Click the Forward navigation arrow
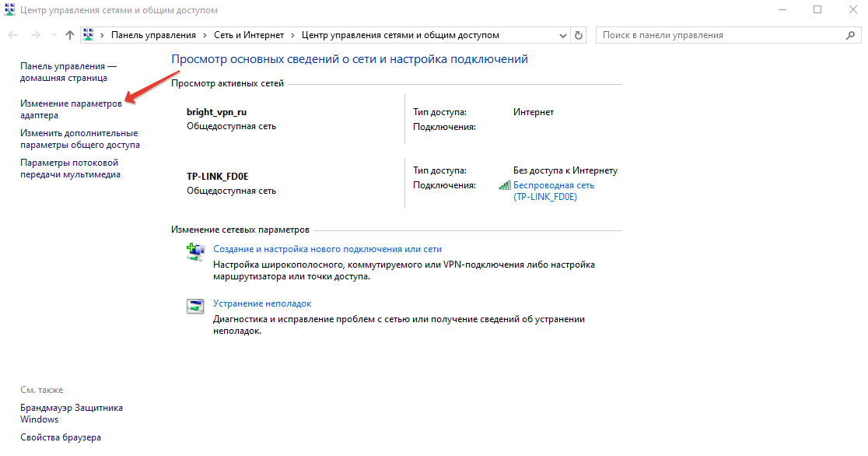868x456 pixels. point(35,35)
